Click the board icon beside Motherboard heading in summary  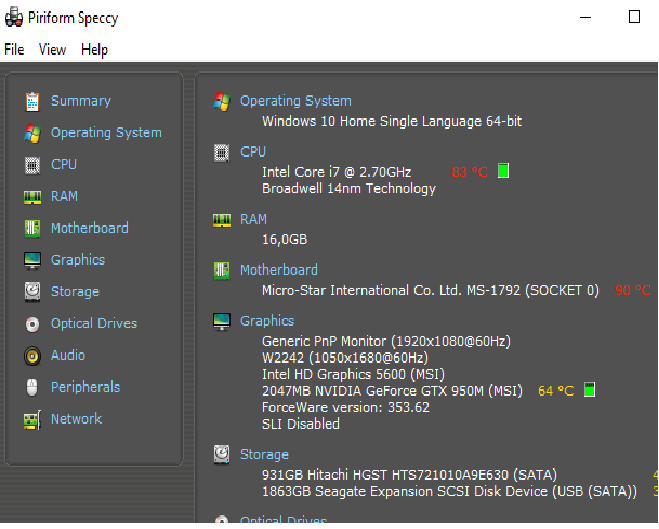[221, 271]
